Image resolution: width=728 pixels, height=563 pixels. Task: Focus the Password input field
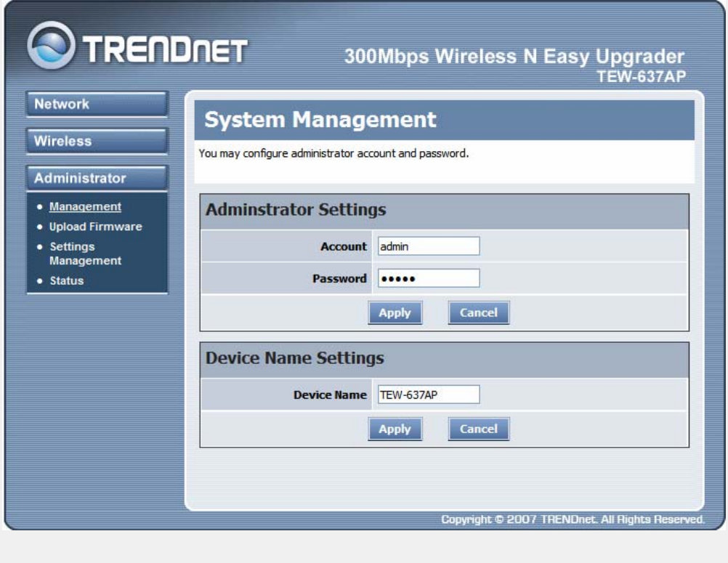tap(429, 278)
